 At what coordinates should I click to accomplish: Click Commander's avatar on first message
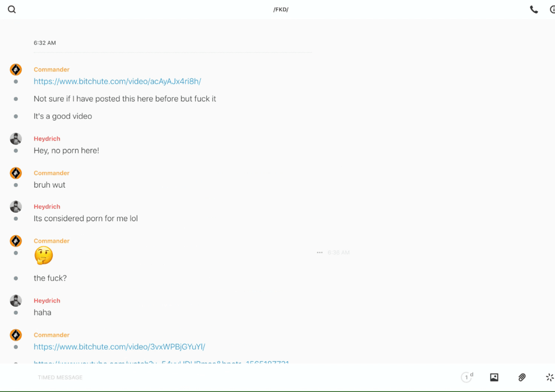(x=16, y=69)
